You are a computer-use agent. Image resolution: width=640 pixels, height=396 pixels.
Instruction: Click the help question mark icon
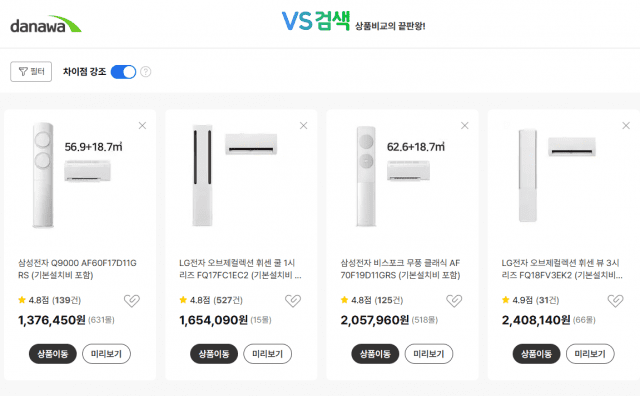pyautogui.click(x=146, y=72)
